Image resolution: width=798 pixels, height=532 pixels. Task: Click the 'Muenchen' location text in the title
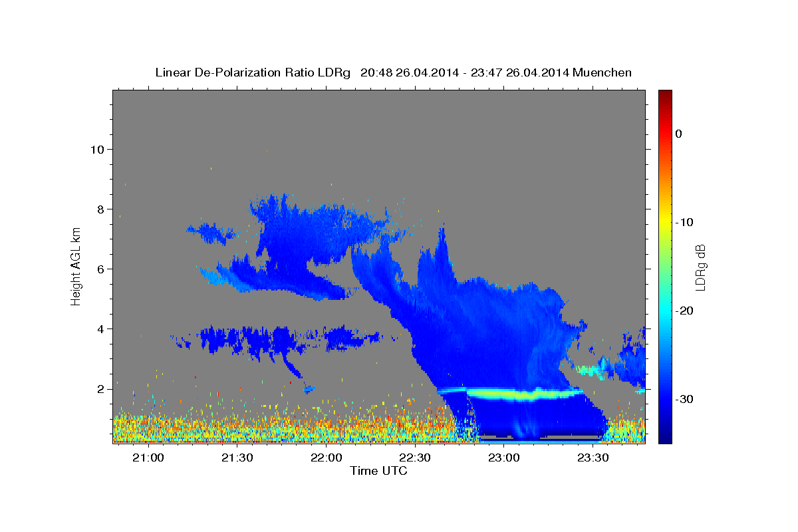click(x=601, y=72)
